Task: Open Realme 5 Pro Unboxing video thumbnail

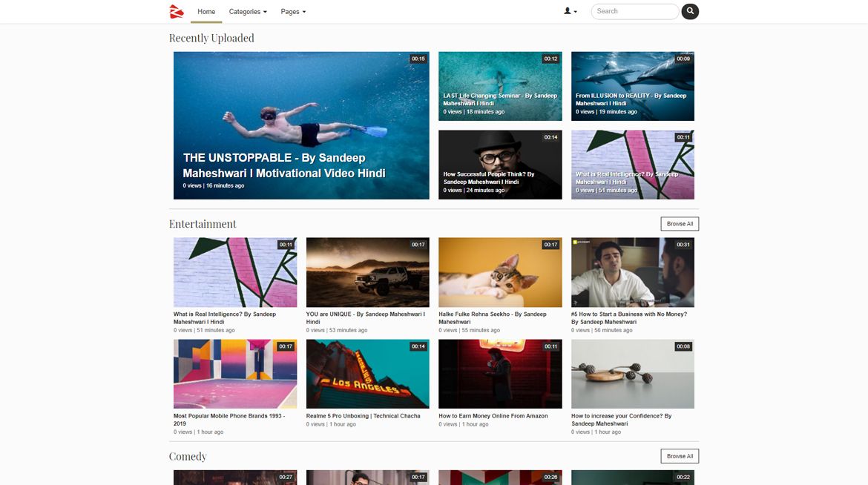Action: 367,374
